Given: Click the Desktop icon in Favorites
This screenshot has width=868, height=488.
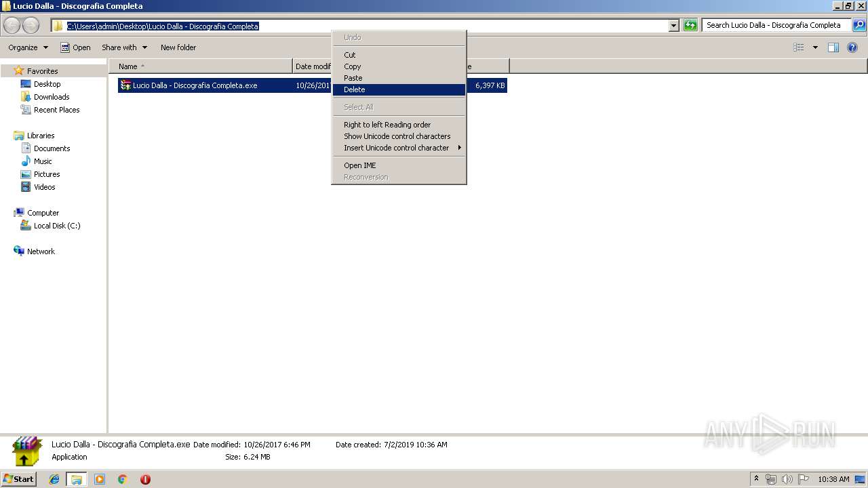Looking at the screenshot, I should 26,84.
